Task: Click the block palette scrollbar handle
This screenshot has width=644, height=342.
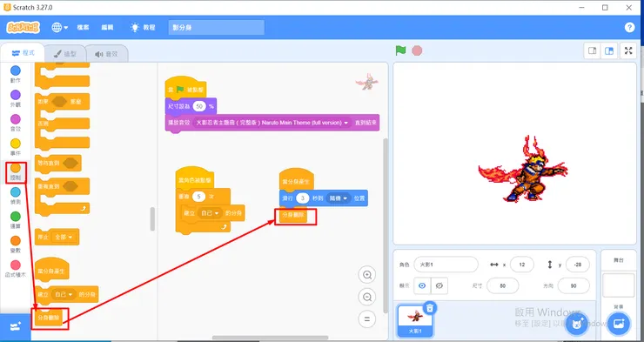Action: [x=153, y=218]
